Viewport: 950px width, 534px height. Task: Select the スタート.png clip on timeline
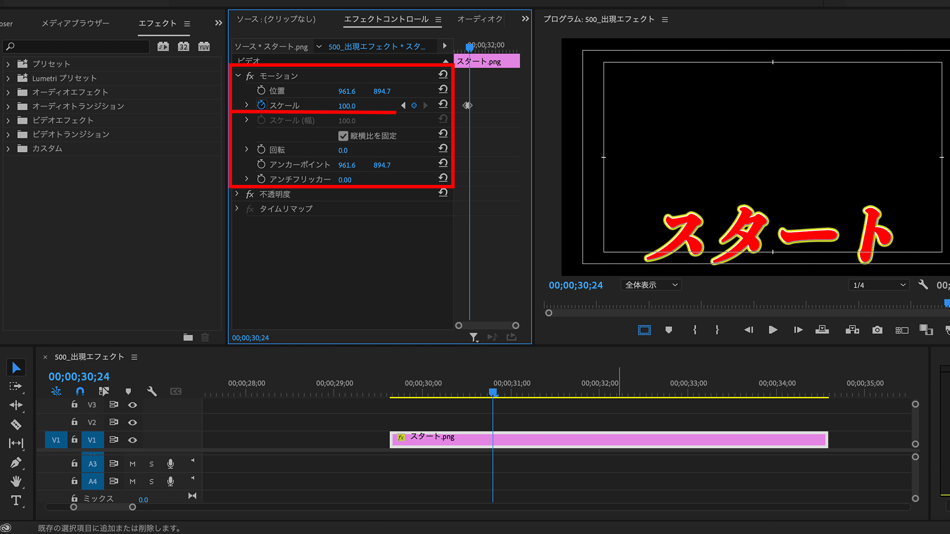pyautogui.click(x=608, y=439)
